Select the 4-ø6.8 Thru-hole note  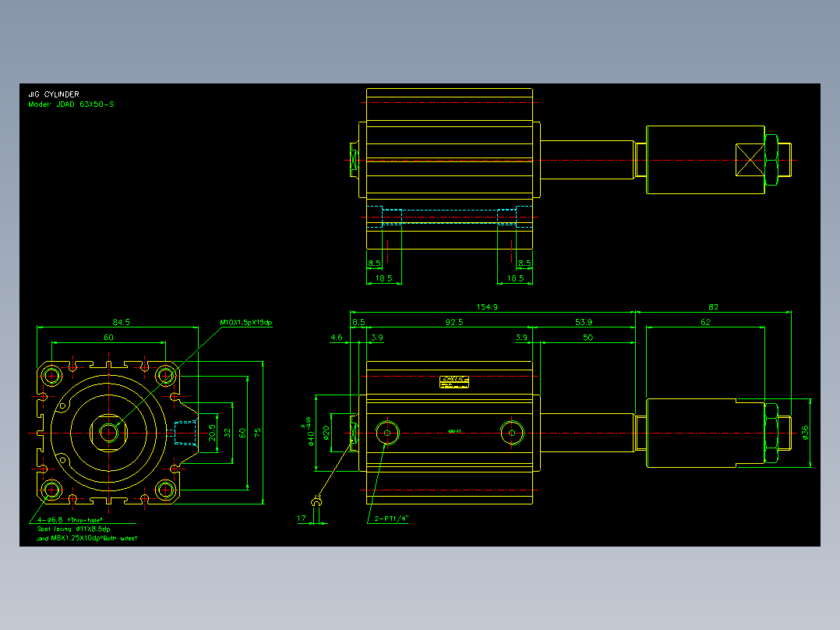(x=69, y=519)
